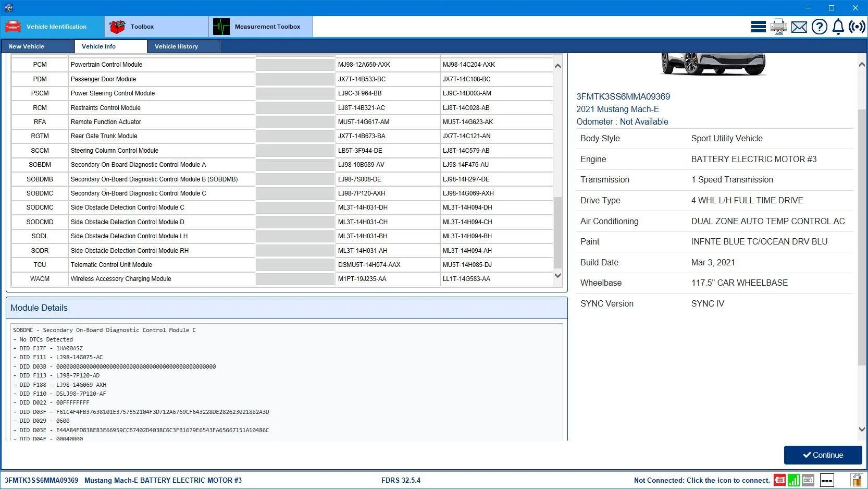Open the help question mark icon
Screen dimensions: 868x489
coord(819,27)
